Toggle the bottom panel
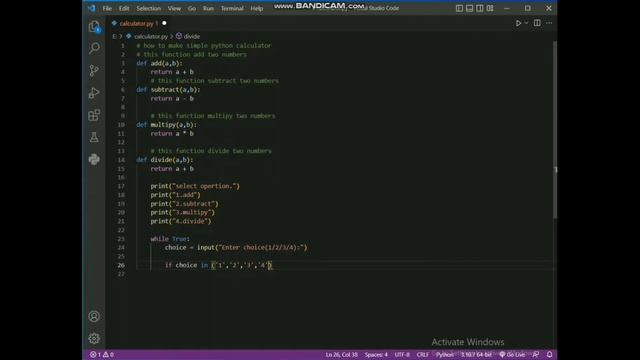This screenshot has width=640, height=360. (469, 8)
